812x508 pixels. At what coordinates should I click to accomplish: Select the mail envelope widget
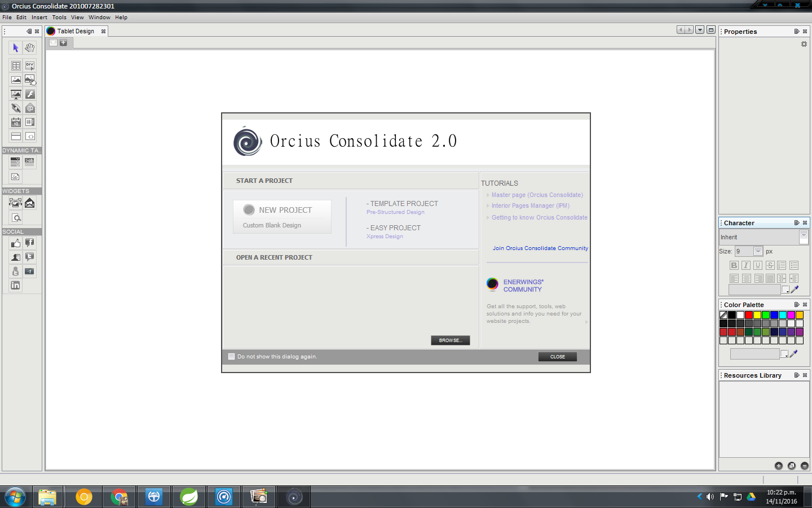[x=30, y=203]
